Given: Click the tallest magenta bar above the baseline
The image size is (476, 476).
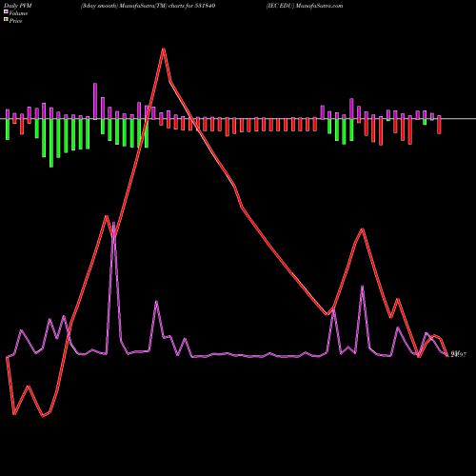Looking at the screenshot, I should point(95,101).
